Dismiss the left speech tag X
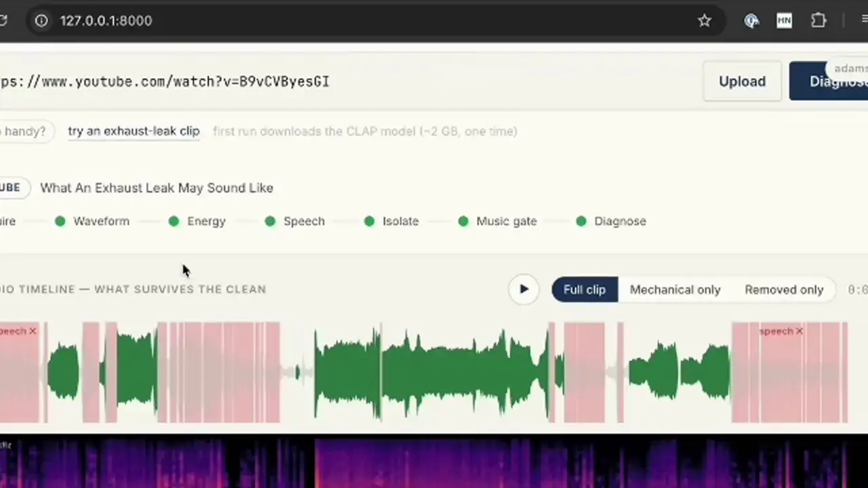The width and height of the screenshot is (868, 488). [x=33, y=331]
